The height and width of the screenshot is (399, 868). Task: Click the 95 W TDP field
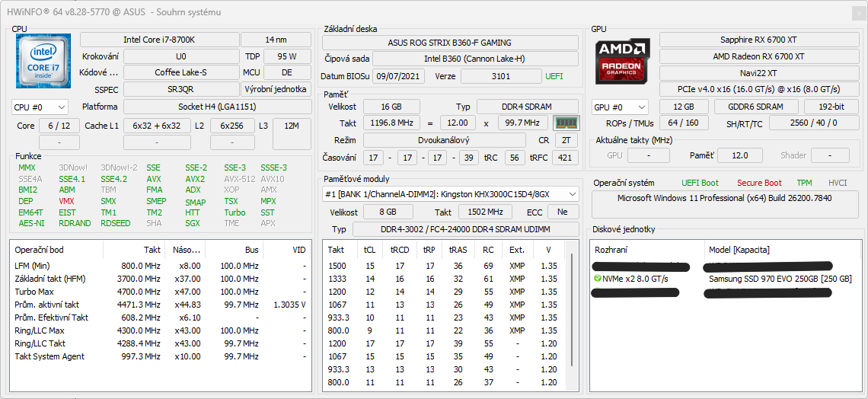[x=287, y=56]
